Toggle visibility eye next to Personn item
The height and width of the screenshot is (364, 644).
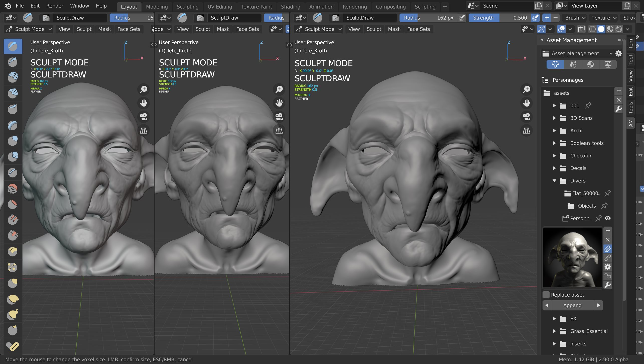coord(608,218)
